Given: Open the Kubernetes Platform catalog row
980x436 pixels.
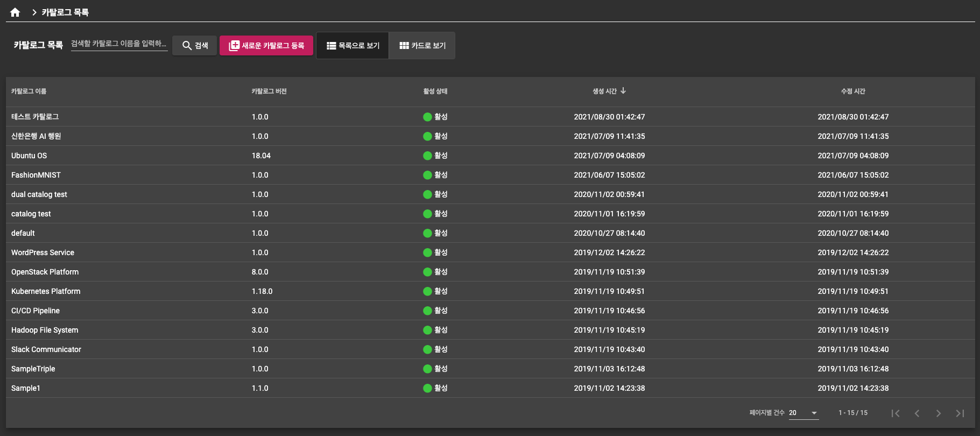Looking at the screenshot, I should point(46,291).
